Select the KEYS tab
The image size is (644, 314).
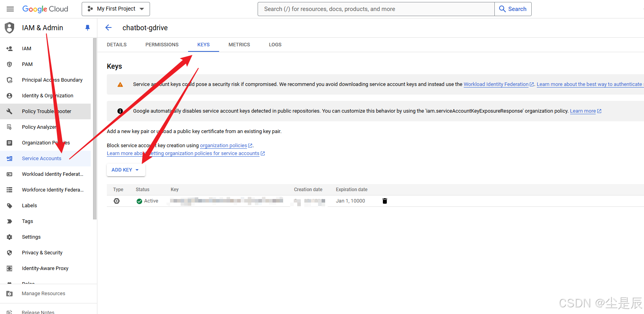coord(203,45)
